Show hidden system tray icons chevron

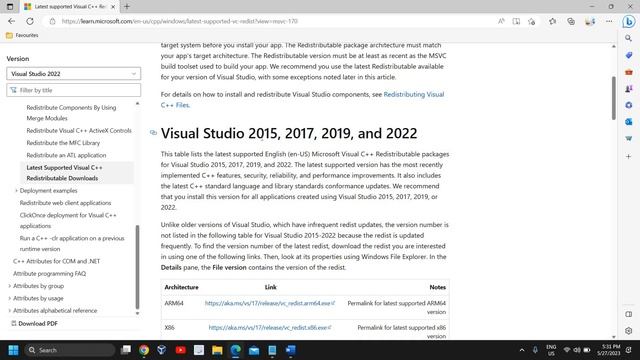[522, 350]
